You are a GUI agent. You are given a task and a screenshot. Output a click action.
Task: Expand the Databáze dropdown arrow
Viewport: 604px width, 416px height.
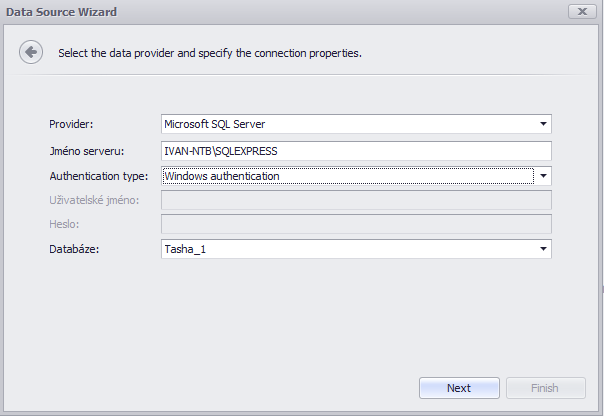coord(543,249)
